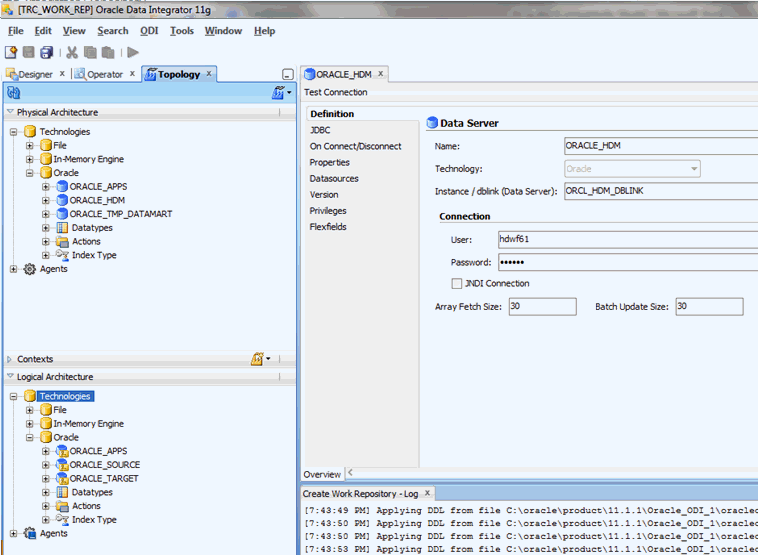
Task: Open the Flexfields section
Action: pyautogui.click(x=328, y=227)
